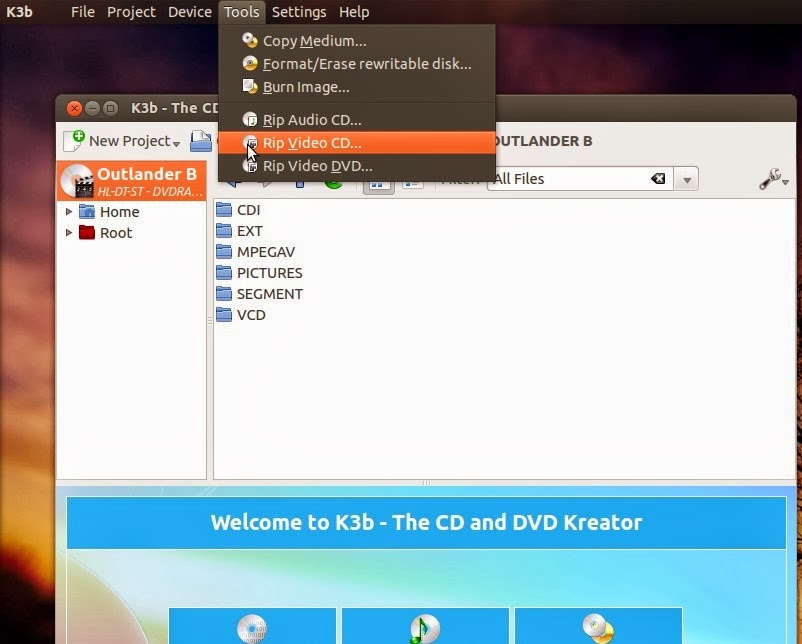
Task: Click the Burn Image icon
Action: click(250, 86)
